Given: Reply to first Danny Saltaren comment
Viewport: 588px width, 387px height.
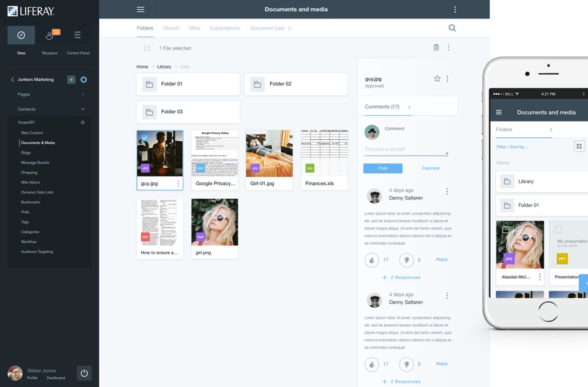Looking at the screenshot, I should coord(442,260).
